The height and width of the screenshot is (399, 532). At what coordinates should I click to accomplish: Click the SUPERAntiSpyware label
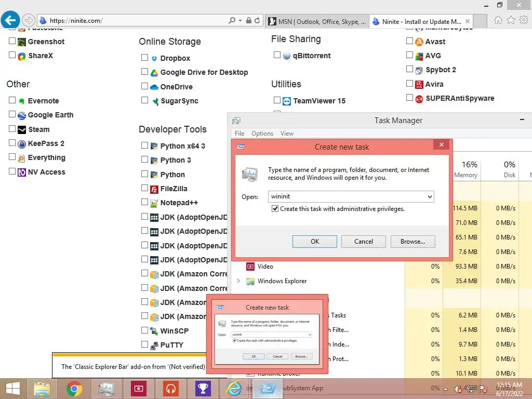click(460, 98)
